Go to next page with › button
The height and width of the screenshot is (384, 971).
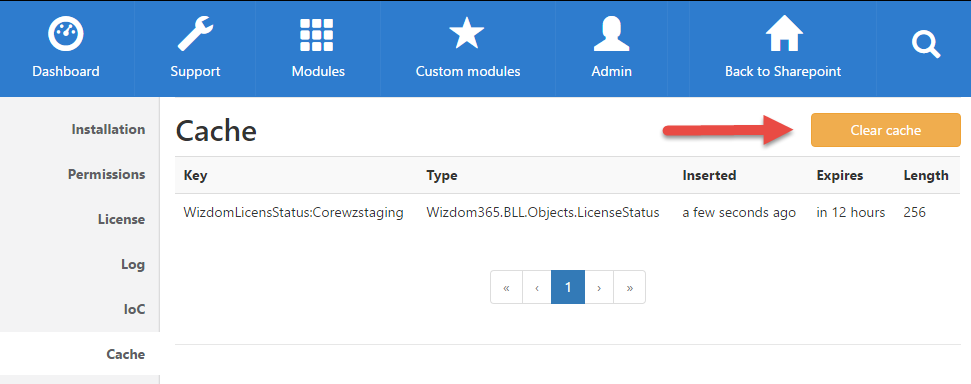tap(599, 287)
